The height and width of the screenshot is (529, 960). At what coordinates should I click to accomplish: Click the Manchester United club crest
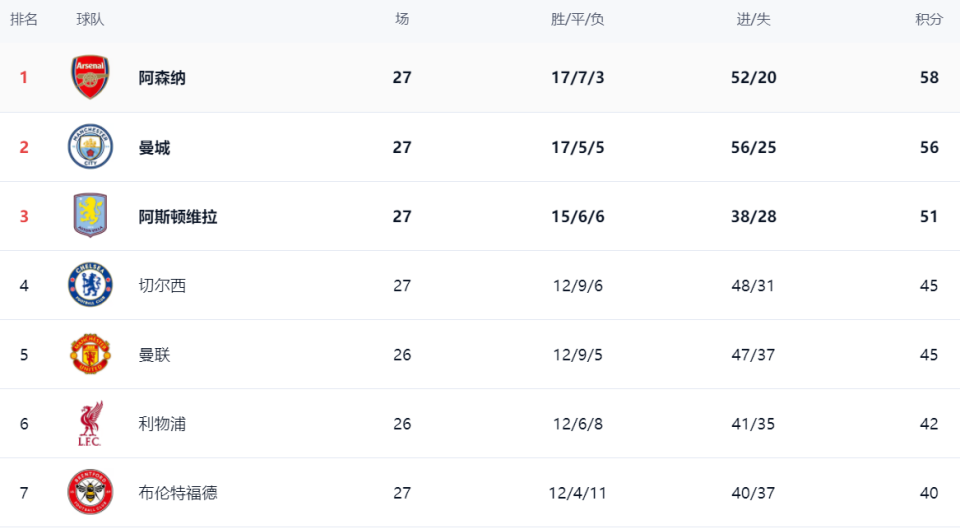coord(90,354)
